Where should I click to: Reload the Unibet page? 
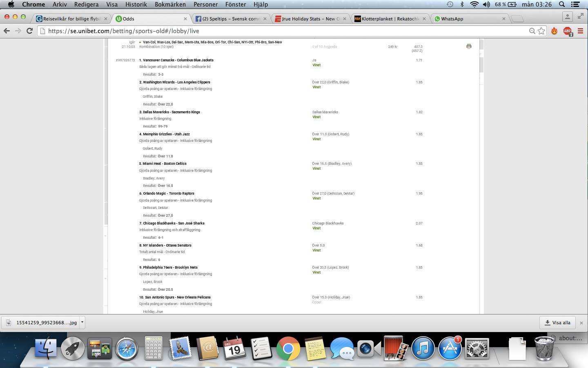pyautogui.click(x=29, y=31)
